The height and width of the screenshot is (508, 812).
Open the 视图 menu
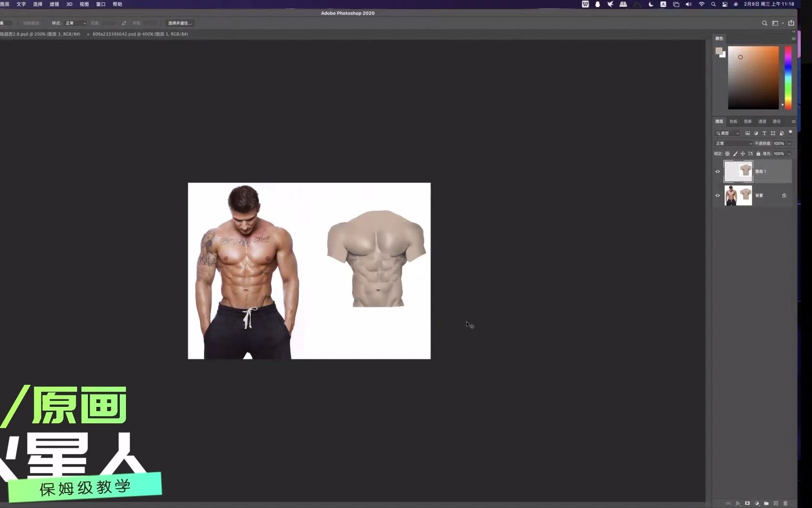click(84, 4)
